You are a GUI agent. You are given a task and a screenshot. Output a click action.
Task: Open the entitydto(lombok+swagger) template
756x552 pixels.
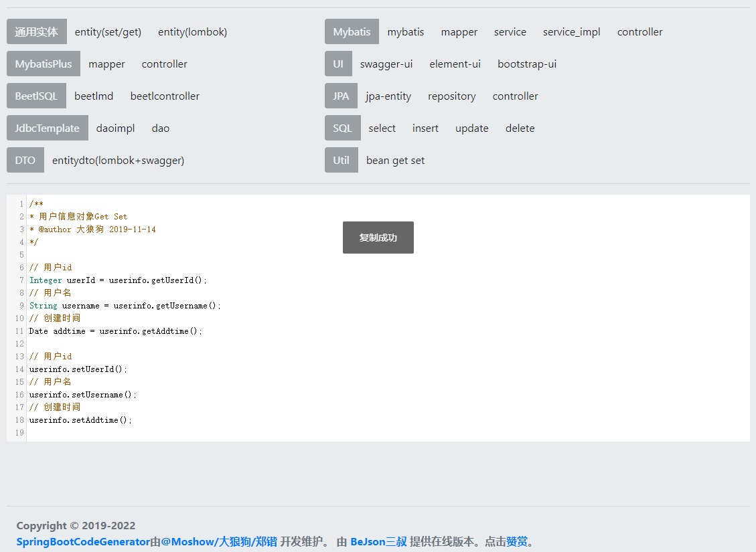click(x=118, y=160)
